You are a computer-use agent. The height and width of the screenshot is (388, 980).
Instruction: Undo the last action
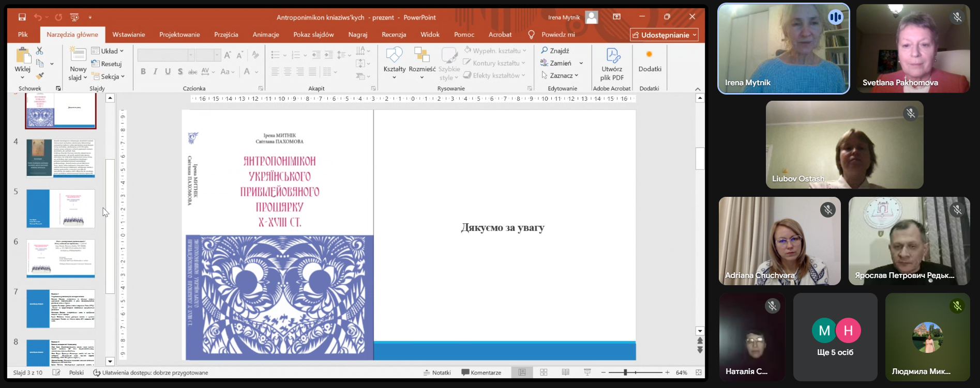[38, 17]
